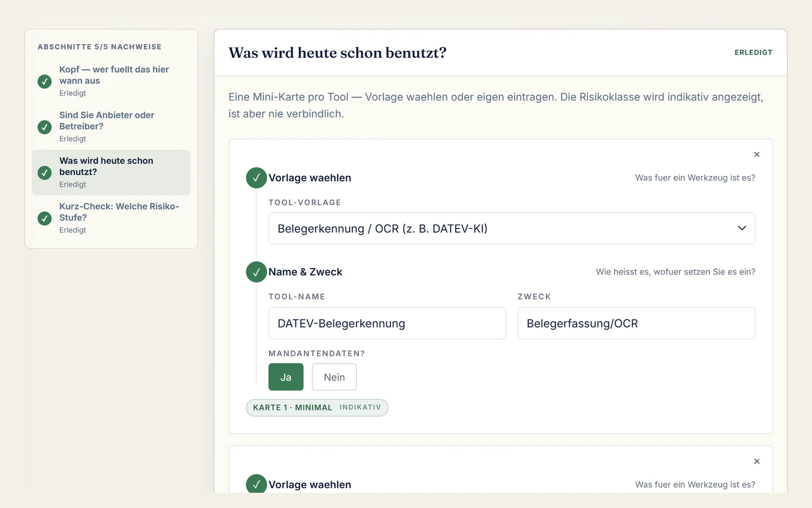Image resolution: width=812 pixels, height=508 pixels.
Task: Click the 'Name & Zweck' step heading
Action: pos(305,272)
